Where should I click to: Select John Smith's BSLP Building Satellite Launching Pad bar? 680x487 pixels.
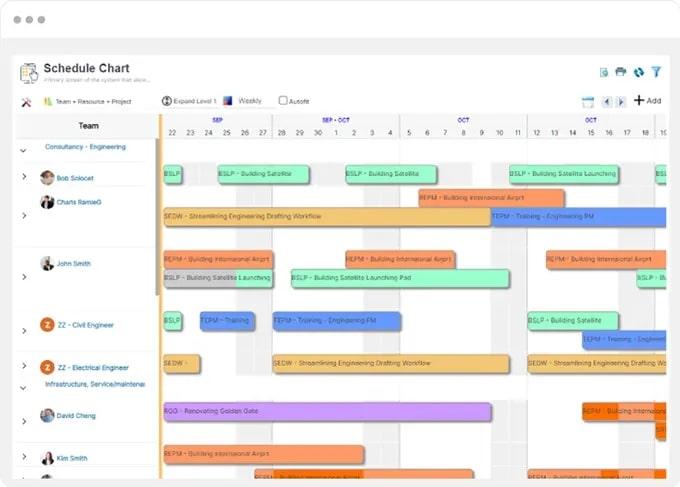point(400,278)
